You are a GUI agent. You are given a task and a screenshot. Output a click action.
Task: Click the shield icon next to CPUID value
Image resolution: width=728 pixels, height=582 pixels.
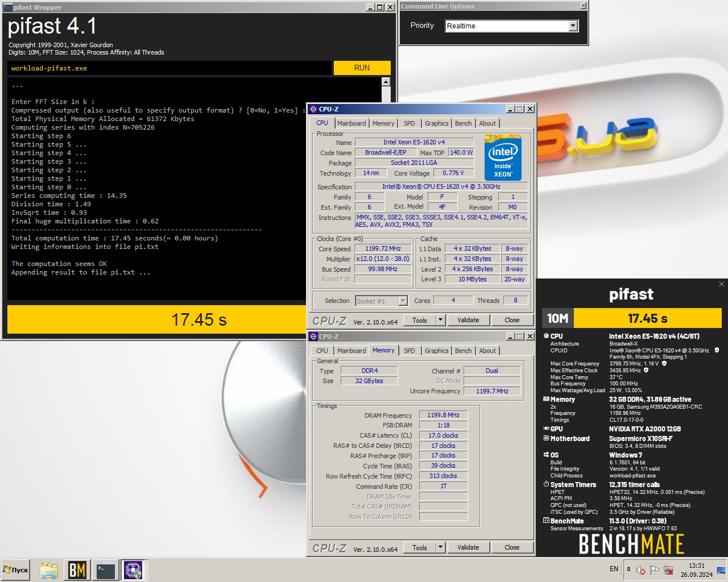coord(717,351)
